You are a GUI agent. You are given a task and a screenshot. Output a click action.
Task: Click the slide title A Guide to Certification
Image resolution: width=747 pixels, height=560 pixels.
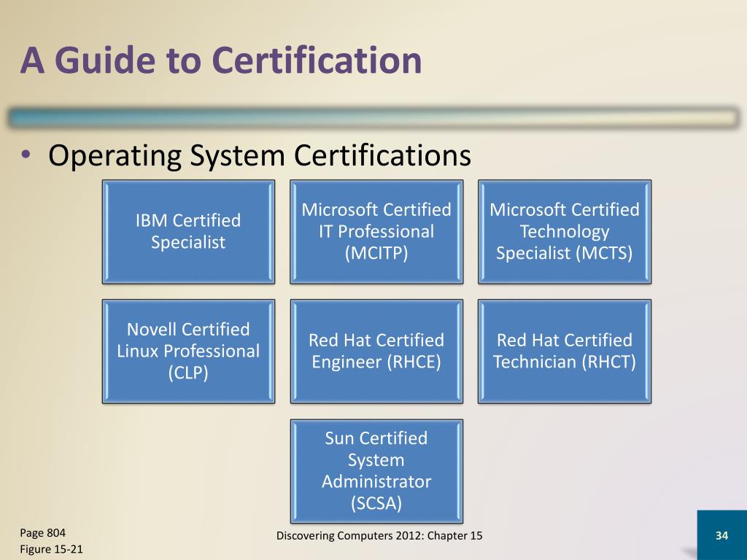(x=221, y=61)
